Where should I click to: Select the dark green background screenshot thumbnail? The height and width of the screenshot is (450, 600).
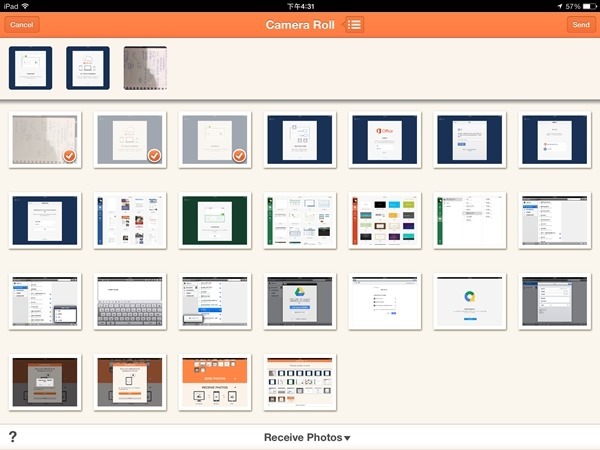[x=214, y=220]
